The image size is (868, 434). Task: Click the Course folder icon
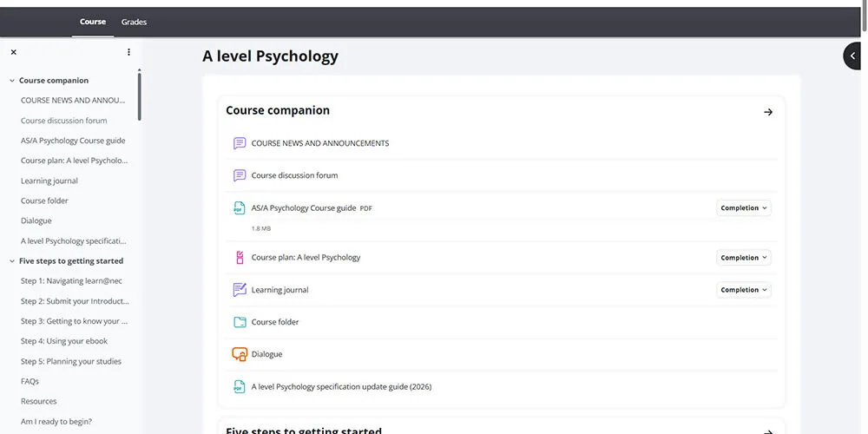coord(240,322)
